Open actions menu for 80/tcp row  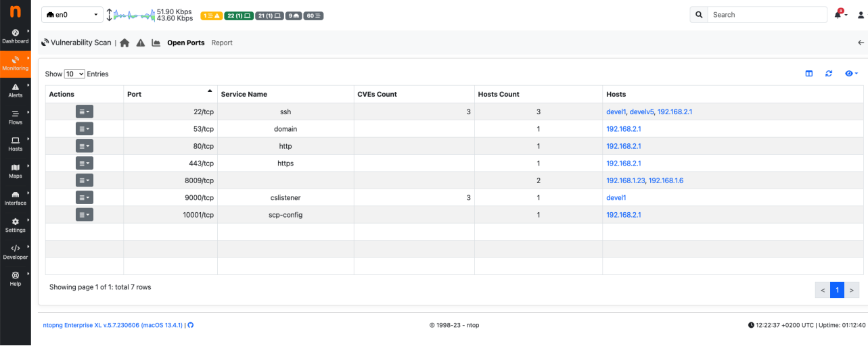coord(84,146)
